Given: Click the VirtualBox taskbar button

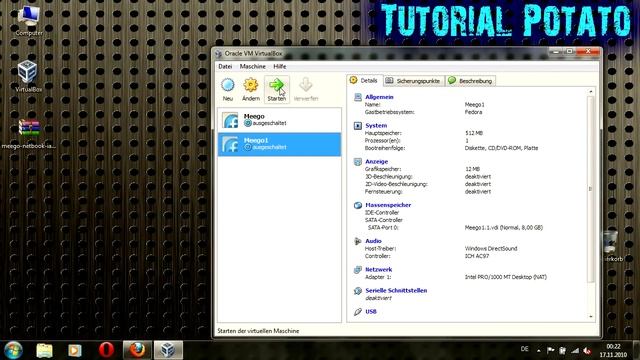Looking at the screenshot, I should [168, 350].
